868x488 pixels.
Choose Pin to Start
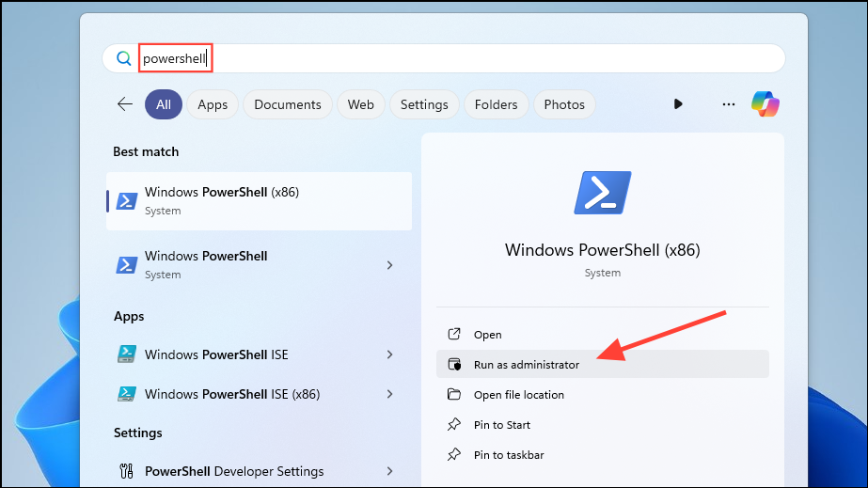tap(602, 424)
